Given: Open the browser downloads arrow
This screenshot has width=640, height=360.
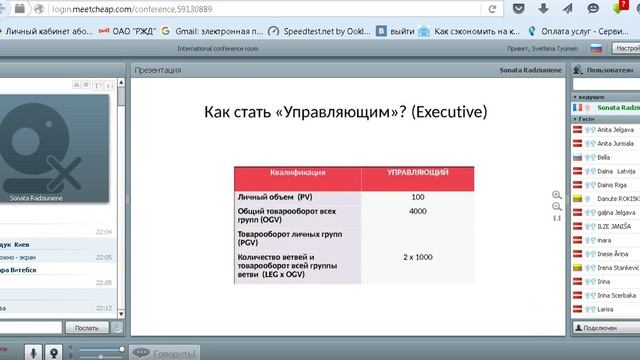Looking at the screenshot, I should [x=543, y=9].
